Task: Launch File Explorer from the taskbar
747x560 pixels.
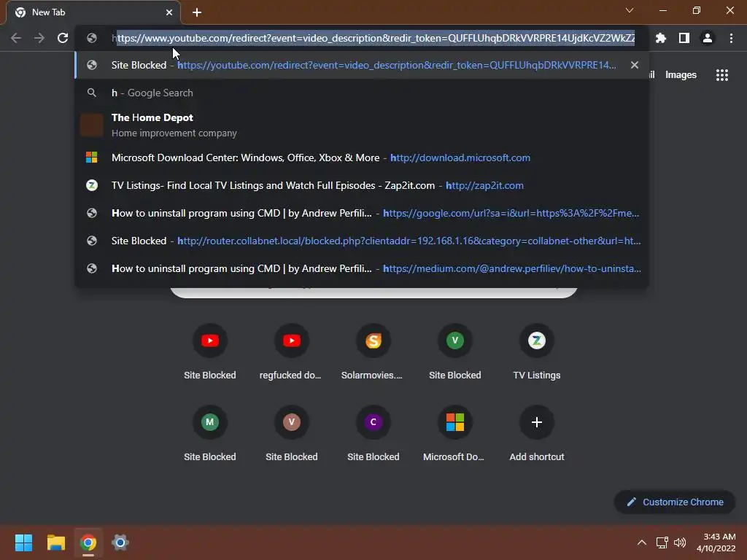Action: (x=55, y=542)
